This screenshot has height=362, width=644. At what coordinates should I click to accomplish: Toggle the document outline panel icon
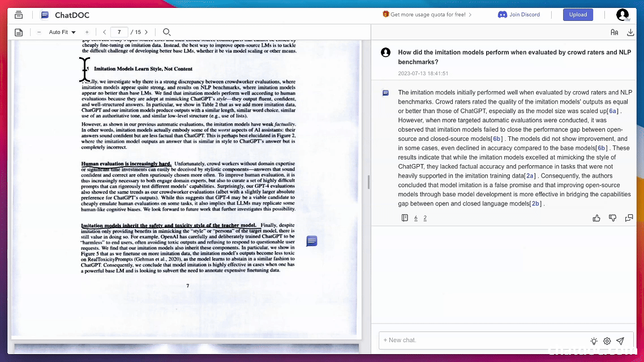click(19, 32)
